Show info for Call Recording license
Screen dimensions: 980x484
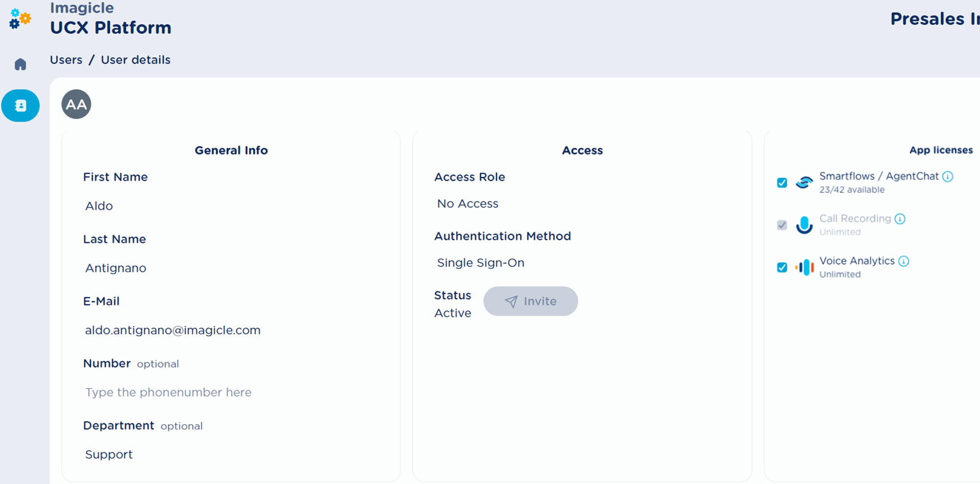(x=900, y=219)
